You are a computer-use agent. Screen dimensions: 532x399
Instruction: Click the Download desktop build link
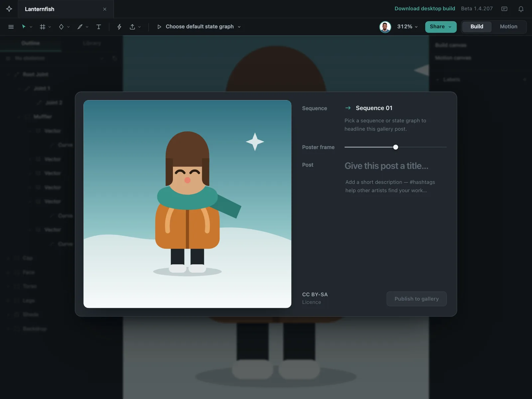click(x=425, y=9)
